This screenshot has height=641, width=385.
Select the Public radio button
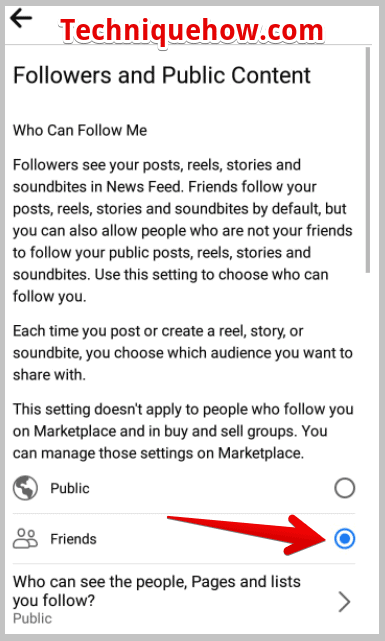pyautogui.click(x=345, y=488)
